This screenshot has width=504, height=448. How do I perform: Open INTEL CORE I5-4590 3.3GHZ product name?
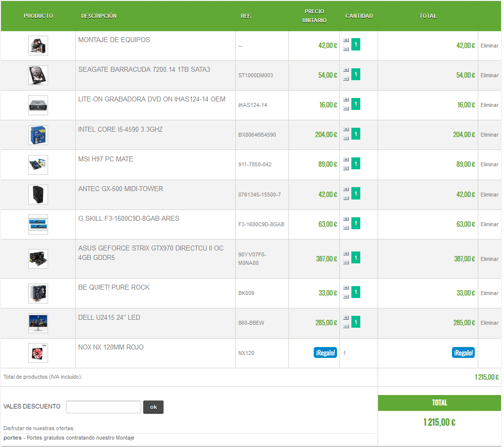tap(121, 130)
